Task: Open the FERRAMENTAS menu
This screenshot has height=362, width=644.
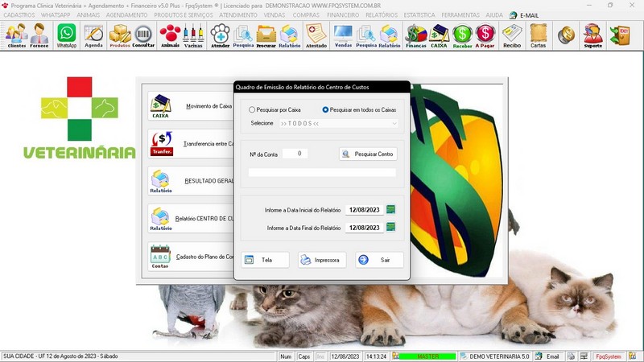Action: (460, 15)
